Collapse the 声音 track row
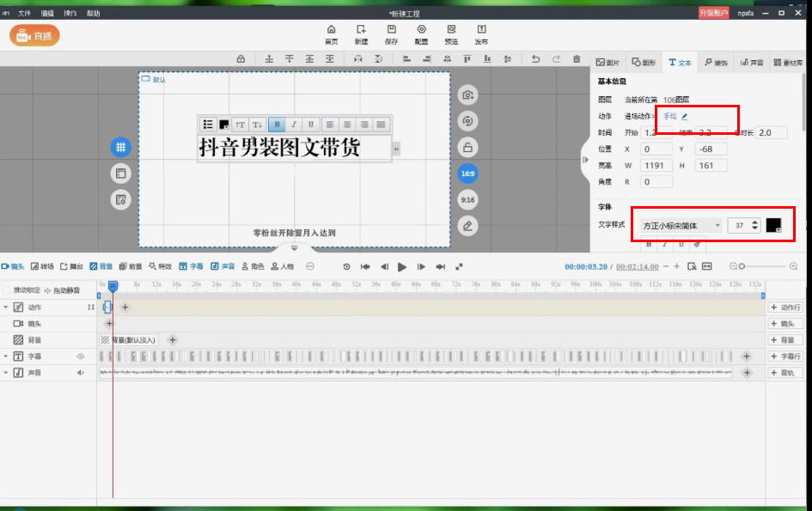This screenshot has width=812, height=511. [x=6, y=373]
